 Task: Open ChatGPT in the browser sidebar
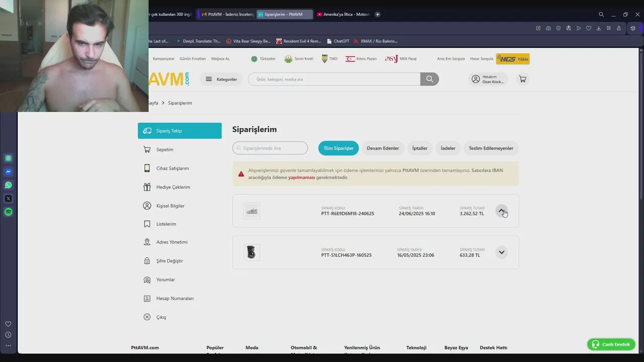pos(9,158)
